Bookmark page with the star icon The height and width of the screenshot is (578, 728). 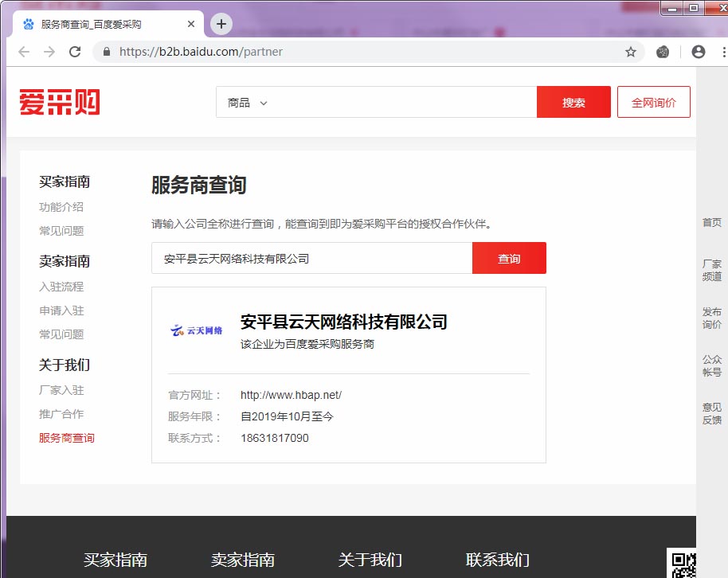(x=630, y=52)
